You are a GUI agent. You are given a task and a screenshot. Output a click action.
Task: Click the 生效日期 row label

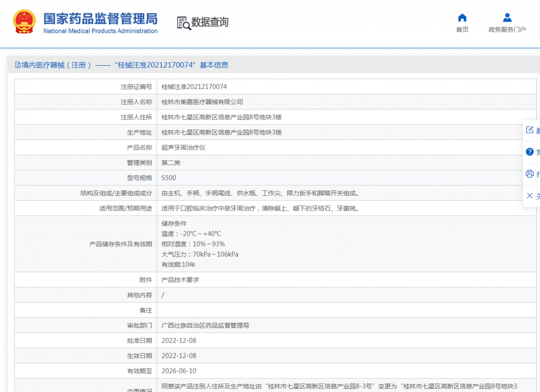click(139, 356)
